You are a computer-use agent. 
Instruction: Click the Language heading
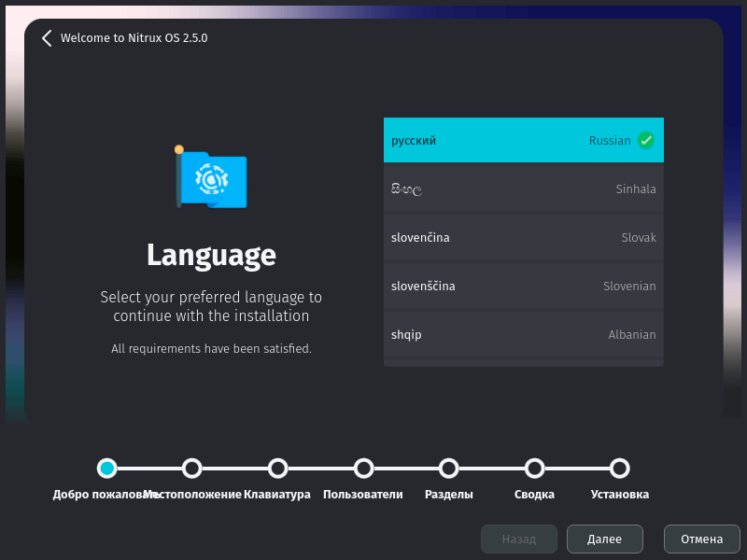pyautogui.click(x=211, y=256)
